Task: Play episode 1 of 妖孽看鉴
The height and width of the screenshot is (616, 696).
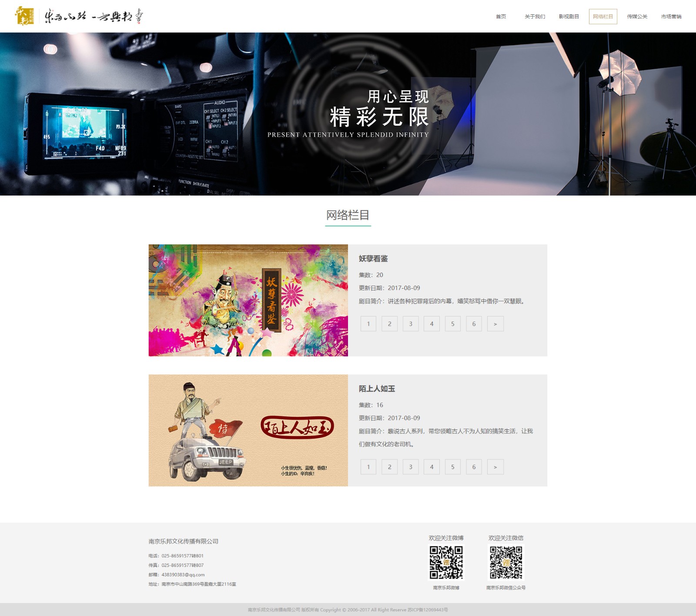Action: pyautogui.click(x=368, y=324)
